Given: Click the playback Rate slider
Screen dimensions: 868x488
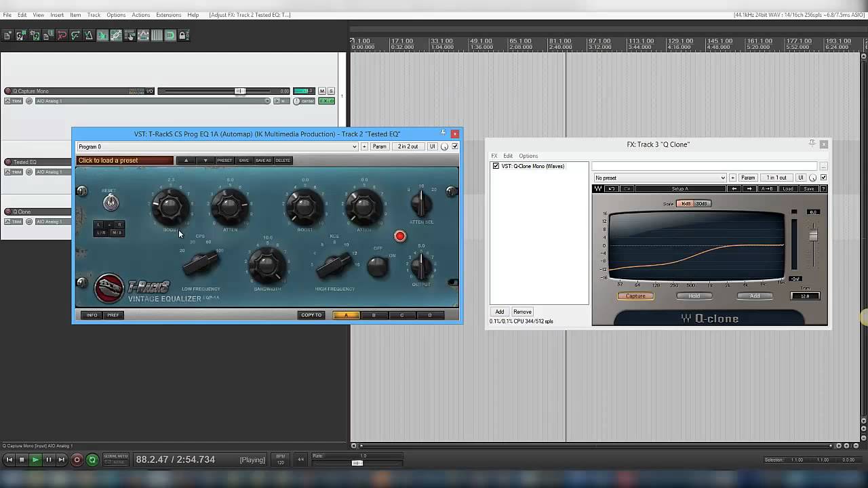Looking at the screenshot, I should pyautogui.click(x=357, y=463).
